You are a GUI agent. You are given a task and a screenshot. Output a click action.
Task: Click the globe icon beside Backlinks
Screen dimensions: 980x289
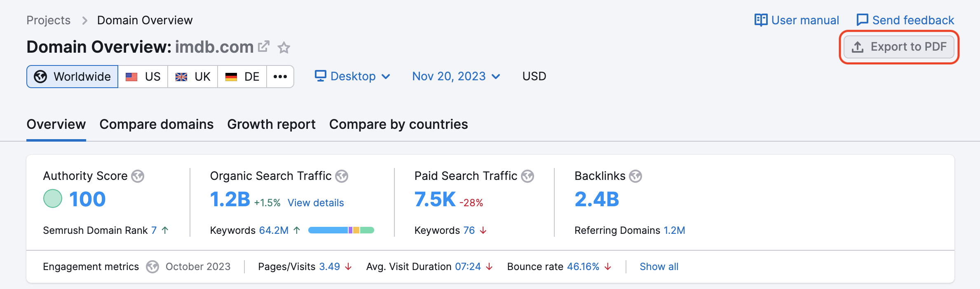[x=635, y=176]
